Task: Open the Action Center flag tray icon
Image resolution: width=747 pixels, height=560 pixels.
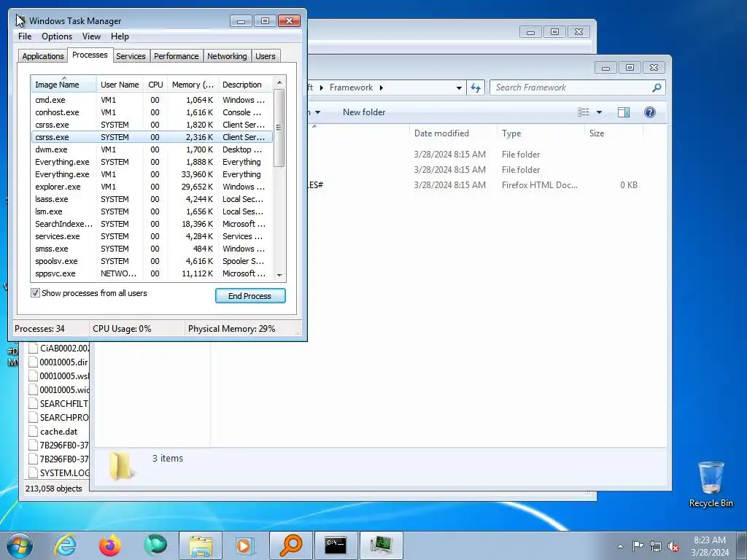Action: [x=638, y=546]
